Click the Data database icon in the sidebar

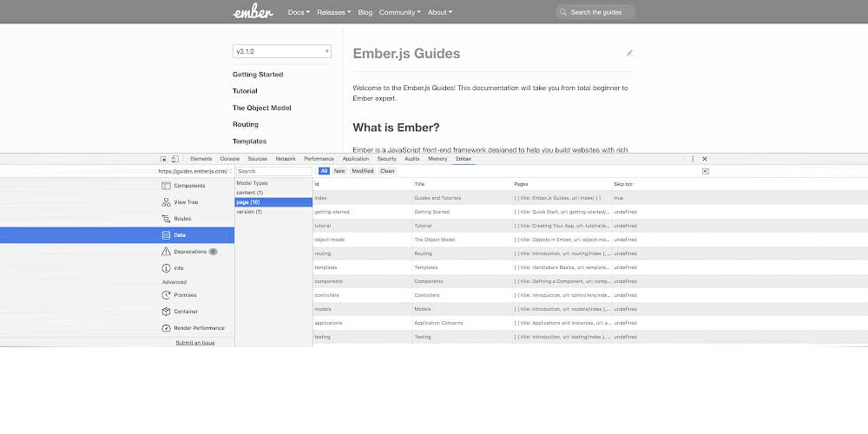166,235
